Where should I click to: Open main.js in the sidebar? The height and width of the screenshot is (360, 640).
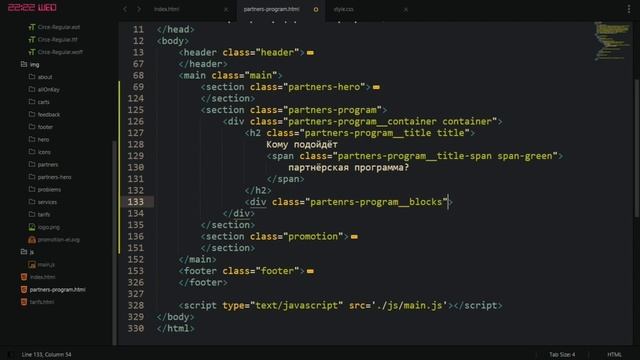click(46, 265)
